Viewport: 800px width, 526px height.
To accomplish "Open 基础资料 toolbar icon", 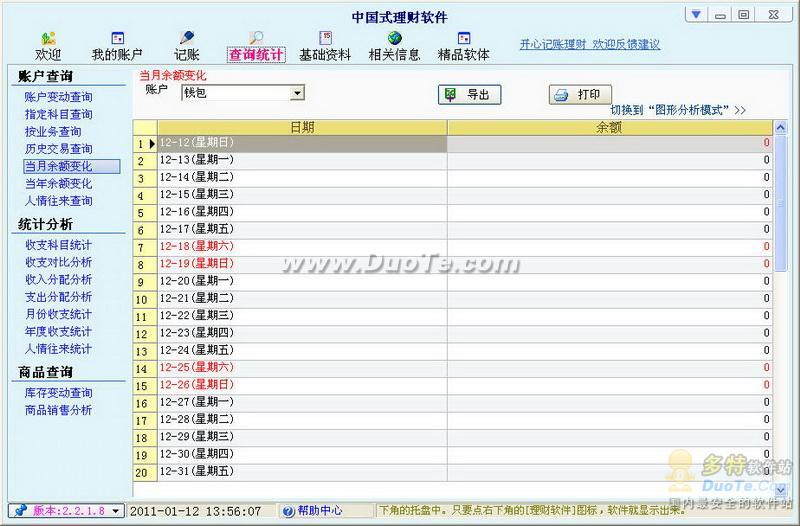I will 325,39.
